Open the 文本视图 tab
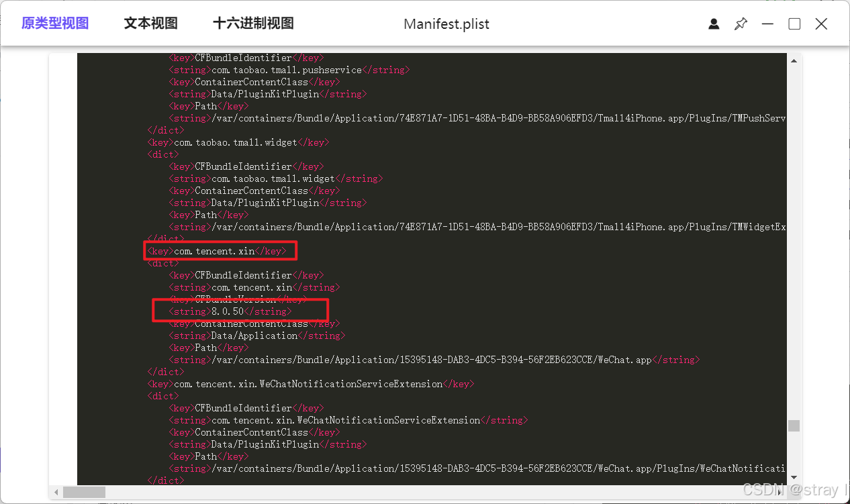 (x=151, y=23)
